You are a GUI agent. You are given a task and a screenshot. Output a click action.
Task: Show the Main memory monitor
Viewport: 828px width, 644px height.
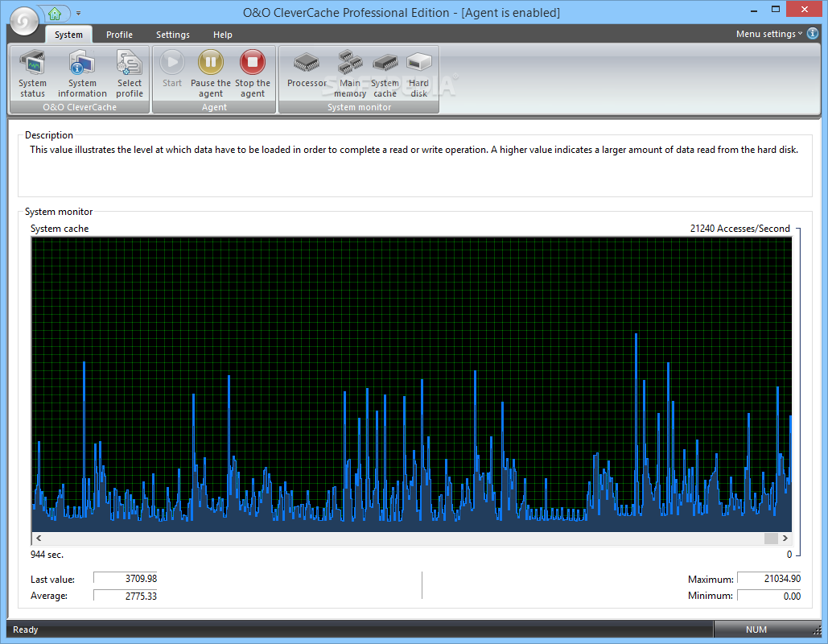pos(349,73)
